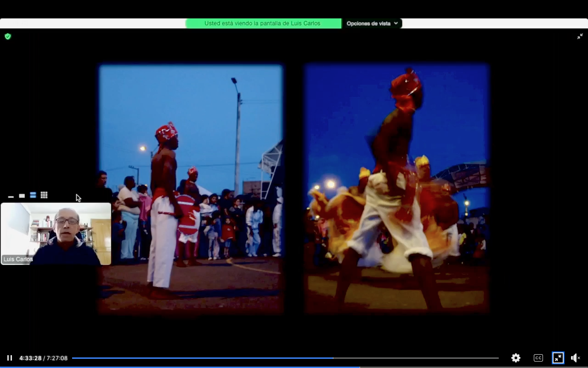Click the right blurred dancer photo
Image resolution: width=588 pixels, height=368 pixels.
point(396,189)
